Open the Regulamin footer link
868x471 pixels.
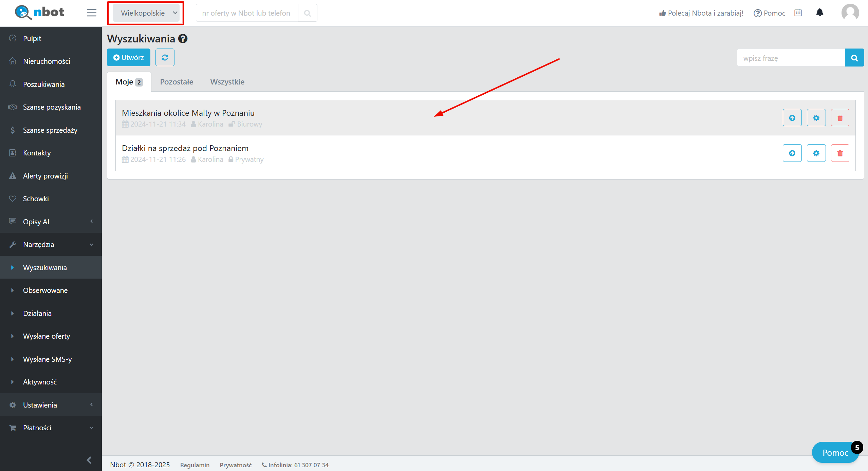click(x=195, y=465)
